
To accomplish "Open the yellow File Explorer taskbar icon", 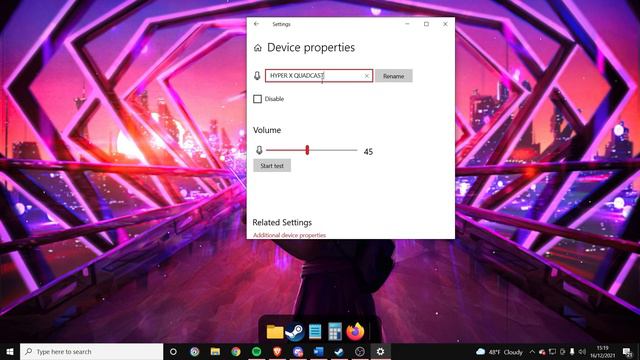I will [215, 351].
